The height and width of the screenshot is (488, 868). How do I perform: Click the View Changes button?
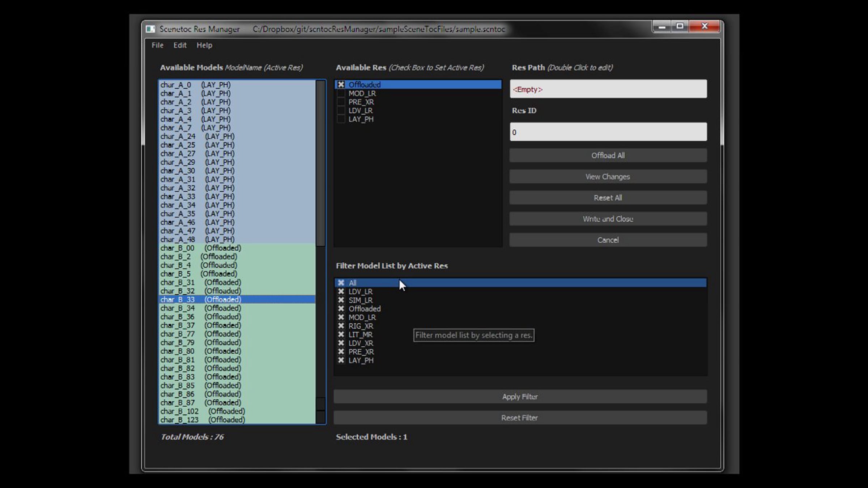coord(608,177)
